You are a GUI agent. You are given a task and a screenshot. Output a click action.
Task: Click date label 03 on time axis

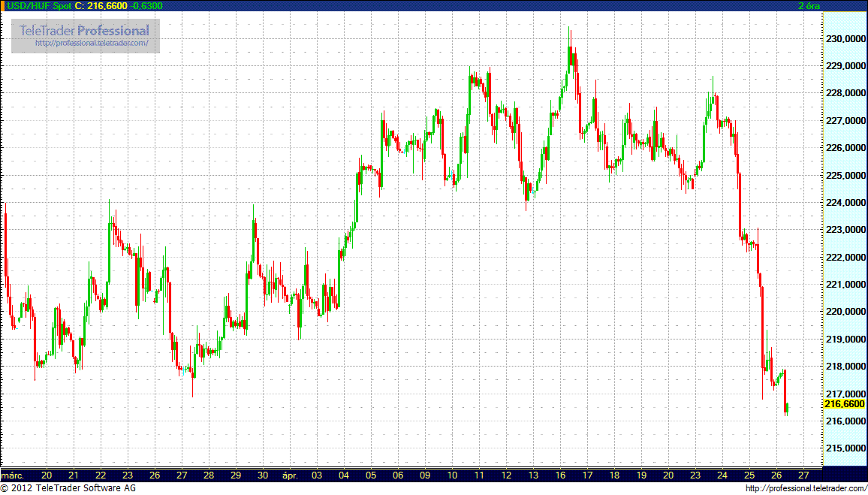(x=317, y=475)
